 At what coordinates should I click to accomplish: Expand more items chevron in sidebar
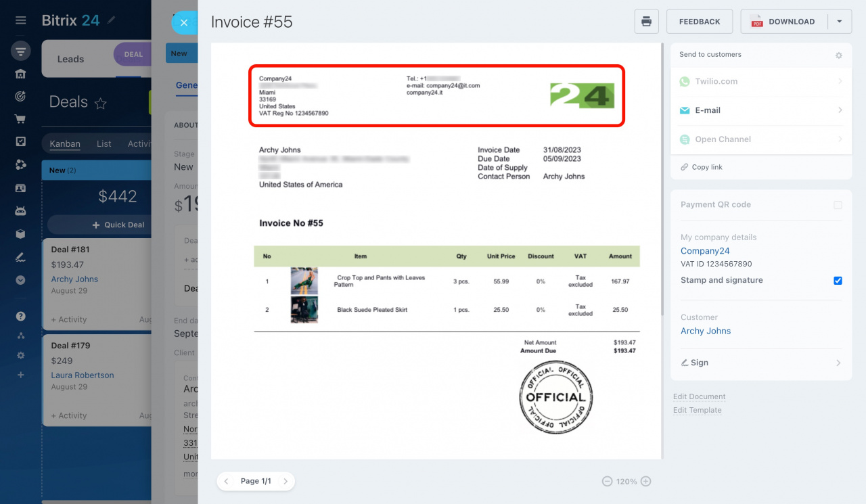pyautogui.click(x=21, y=279)
